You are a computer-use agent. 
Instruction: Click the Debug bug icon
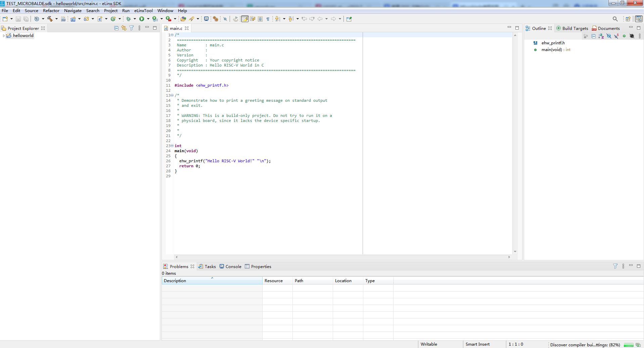(128, 19)
